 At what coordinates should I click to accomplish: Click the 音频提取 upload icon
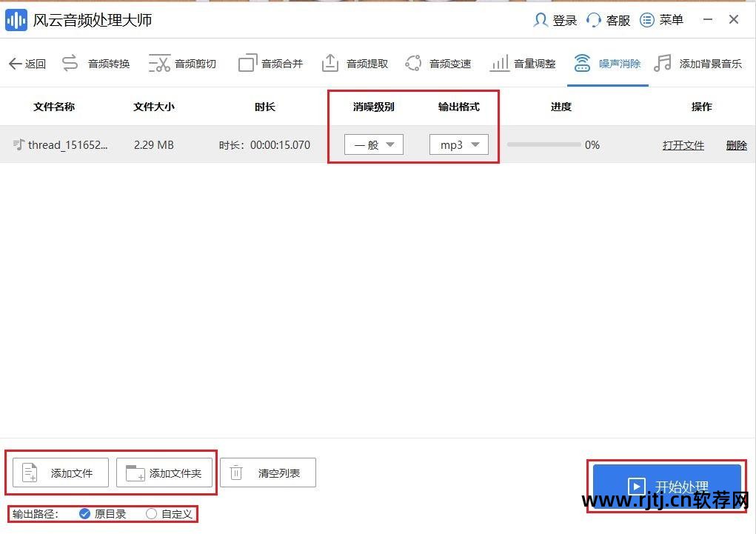click(330, 63)
